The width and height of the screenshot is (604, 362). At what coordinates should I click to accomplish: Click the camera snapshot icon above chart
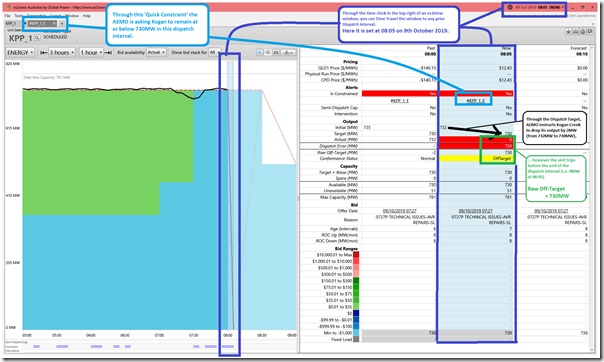[276, 52]
